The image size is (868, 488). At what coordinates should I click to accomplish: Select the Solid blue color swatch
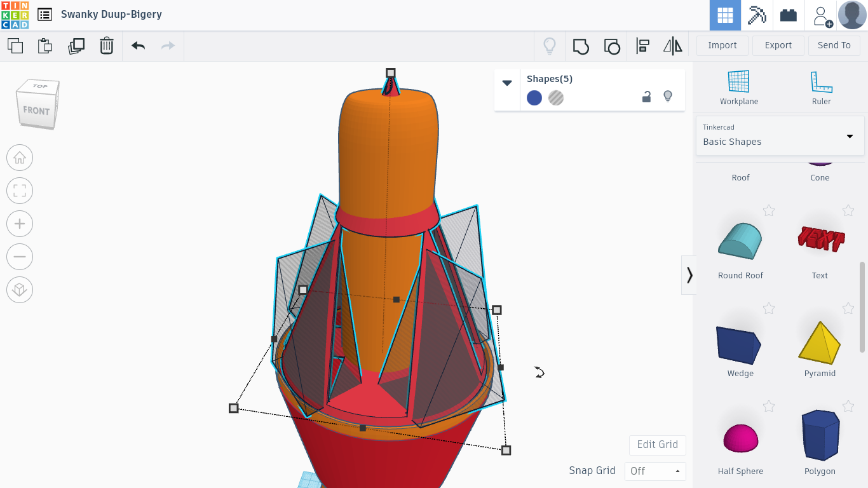(x=534, y=98)
